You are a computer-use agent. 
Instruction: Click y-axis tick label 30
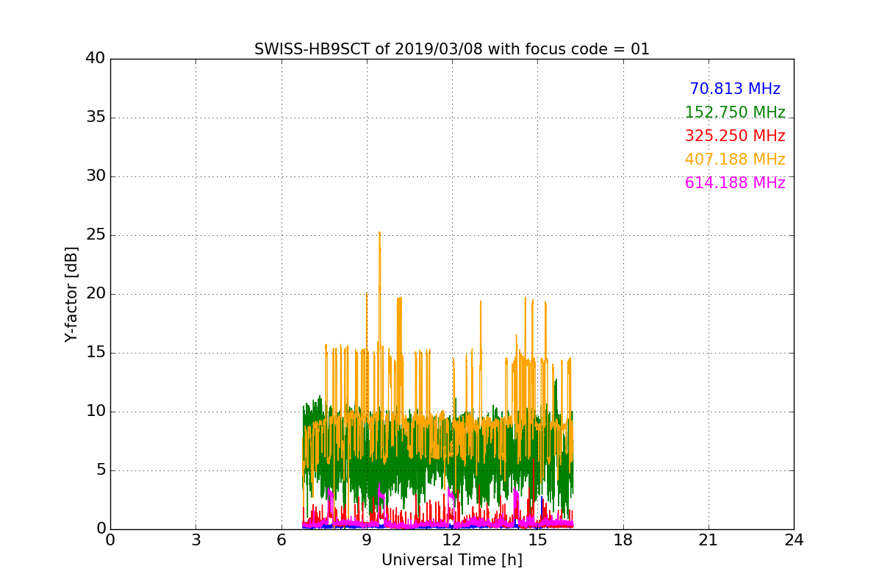[x=96, y=176]
